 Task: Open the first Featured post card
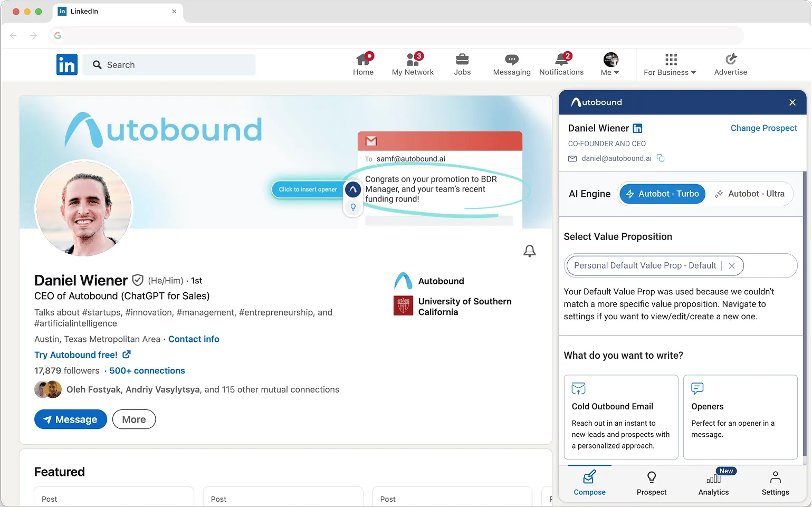pyautogui.click(x=114, y=496)
